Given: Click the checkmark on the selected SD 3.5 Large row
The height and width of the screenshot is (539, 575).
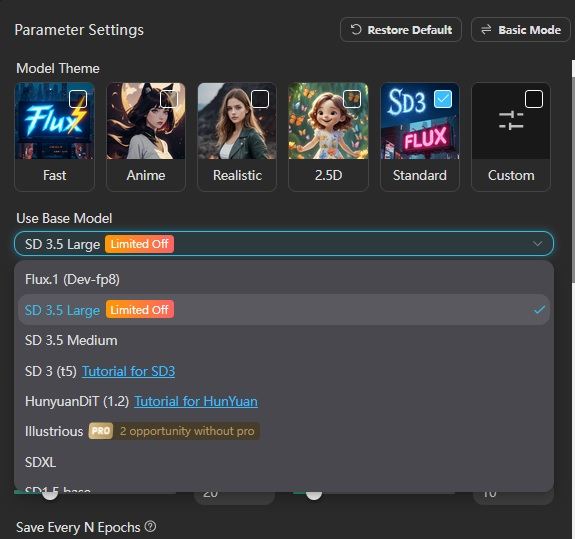Looking at the screenshot, I should 539,310.
